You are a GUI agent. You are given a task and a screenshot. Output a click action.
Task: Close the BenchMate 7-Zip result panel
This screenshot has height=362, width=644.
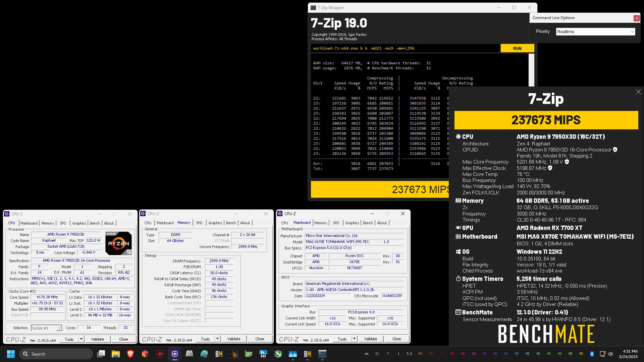[638, 92]
